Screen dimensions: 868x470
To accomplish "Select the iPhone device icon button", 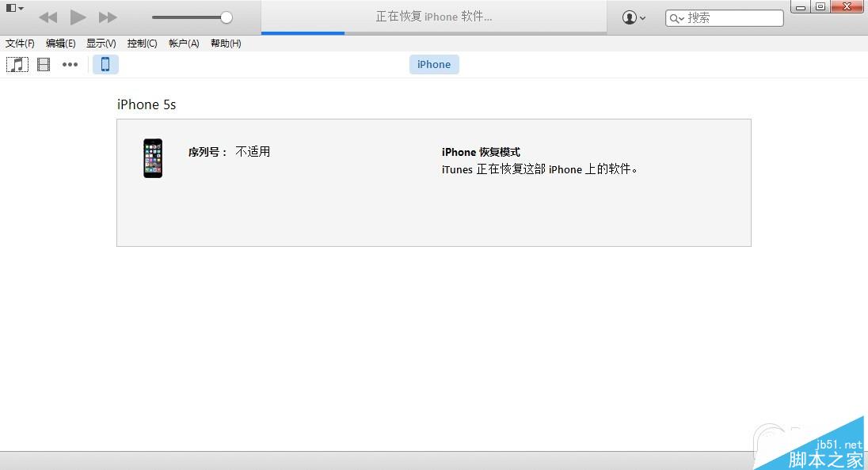I will pyautogui.click(x=105, y=65).
